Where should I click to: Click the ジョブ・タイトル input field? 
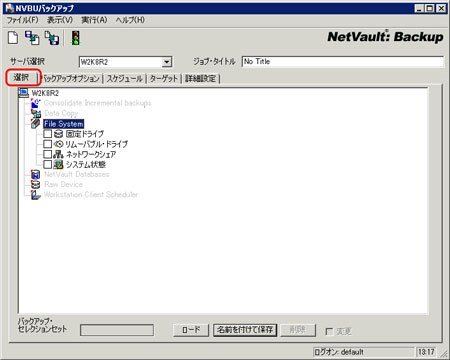[343, 62]
